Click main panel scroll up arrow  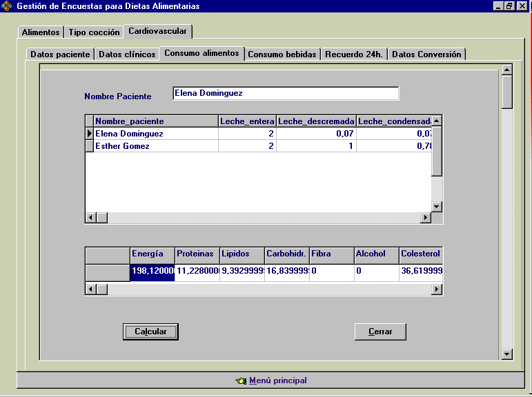click(x=507, y=70)
